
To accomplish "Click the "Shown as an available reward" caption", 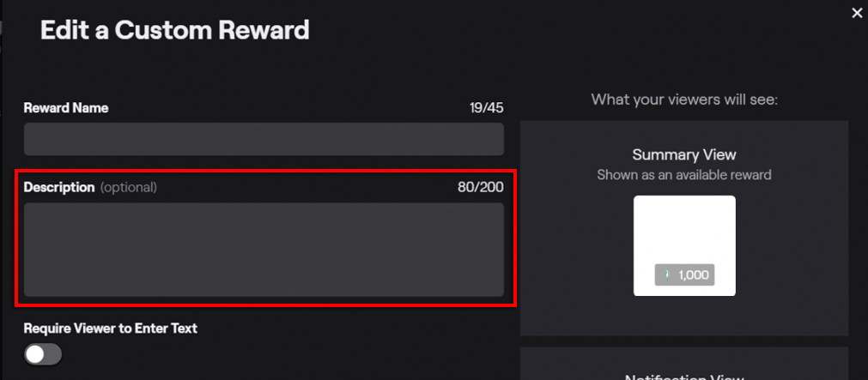I will pos(684,175).
